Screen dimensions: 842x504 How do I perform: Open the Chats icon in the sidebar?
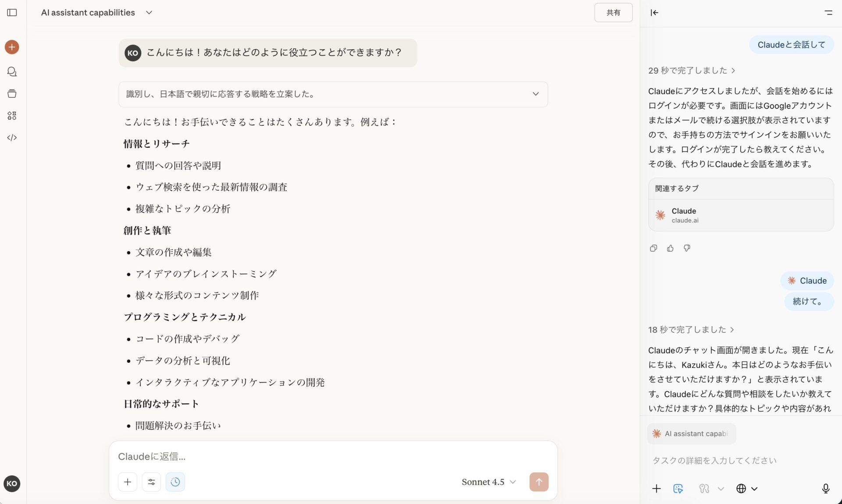12,71
